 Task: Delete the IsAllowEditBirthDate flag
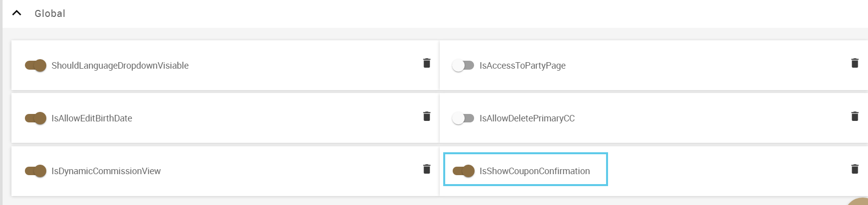tap(427, 116)
